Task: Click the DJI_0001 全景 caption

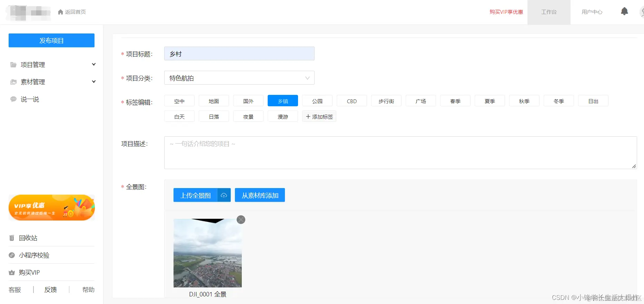Action: (208, 294)
